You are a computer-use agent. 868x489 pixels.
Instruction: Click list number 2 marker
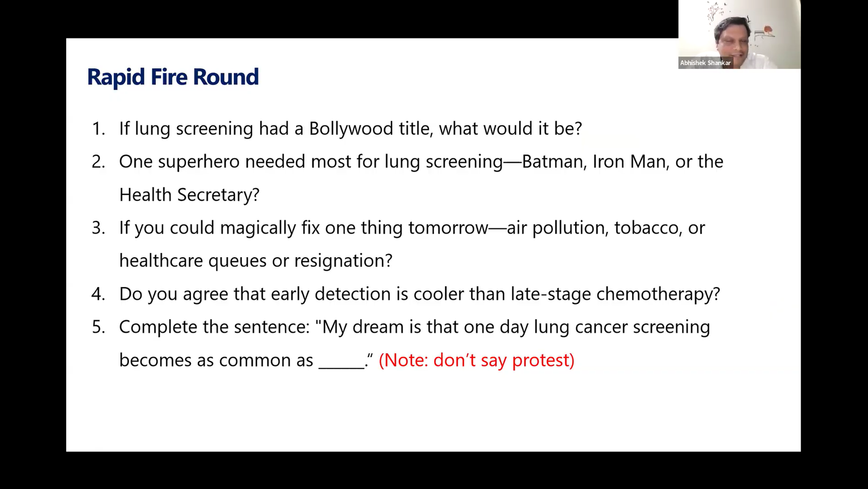pyautogui.click(x=99, y=162)
